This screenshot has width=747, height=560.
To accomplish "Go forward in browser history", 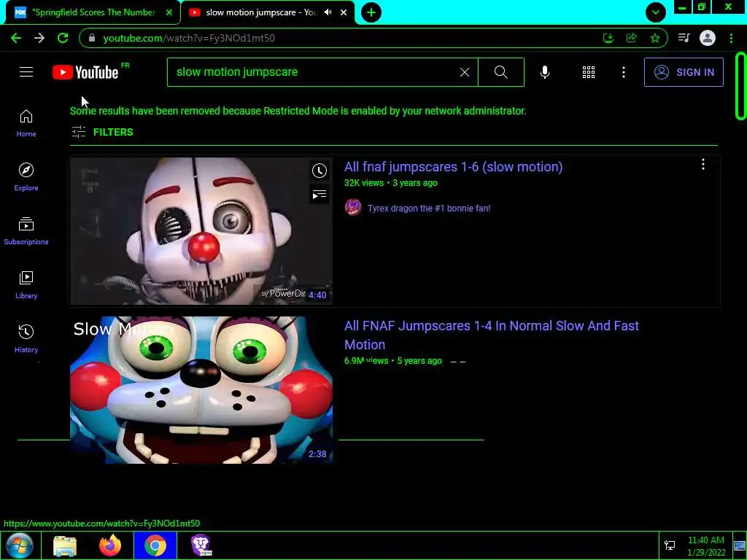I will tap(39, 38).
